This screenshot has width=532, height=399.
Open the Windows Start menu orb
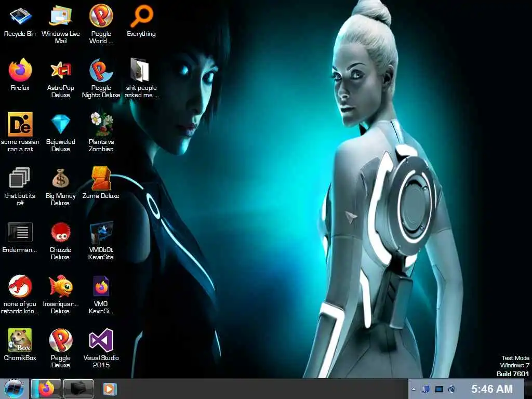[x=14, y=389]
